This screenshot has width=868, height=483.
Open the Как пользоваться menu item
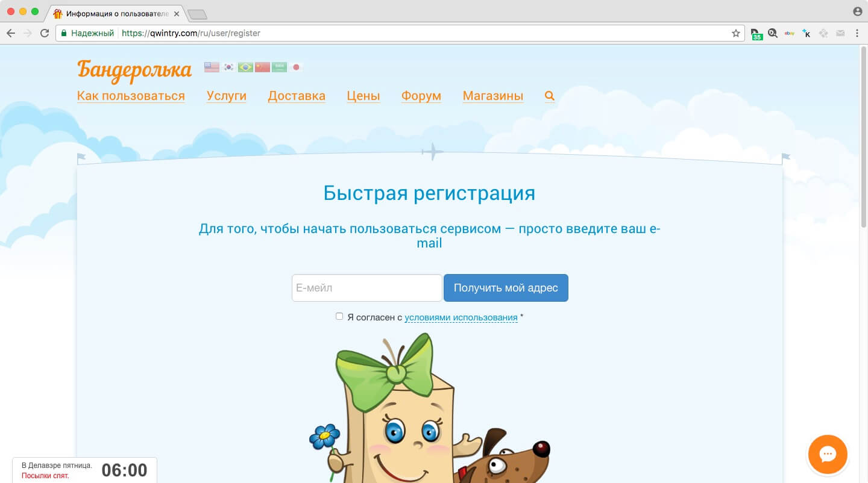pos(131,96)
